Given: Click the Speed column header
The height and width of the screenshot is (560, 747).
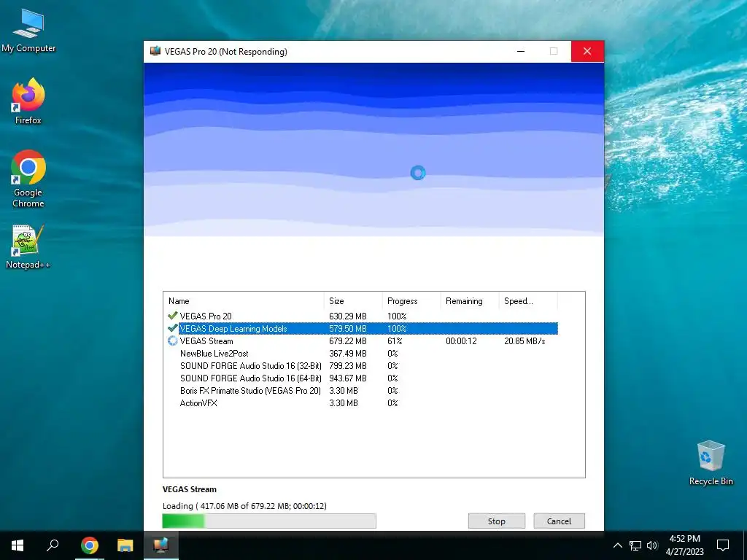Looking at the screenshot, I should [x=528, y=301].
